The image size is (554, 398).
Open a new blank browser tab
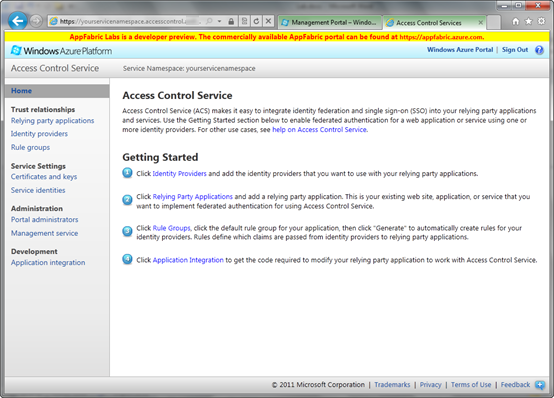click(x=494, y=23)
